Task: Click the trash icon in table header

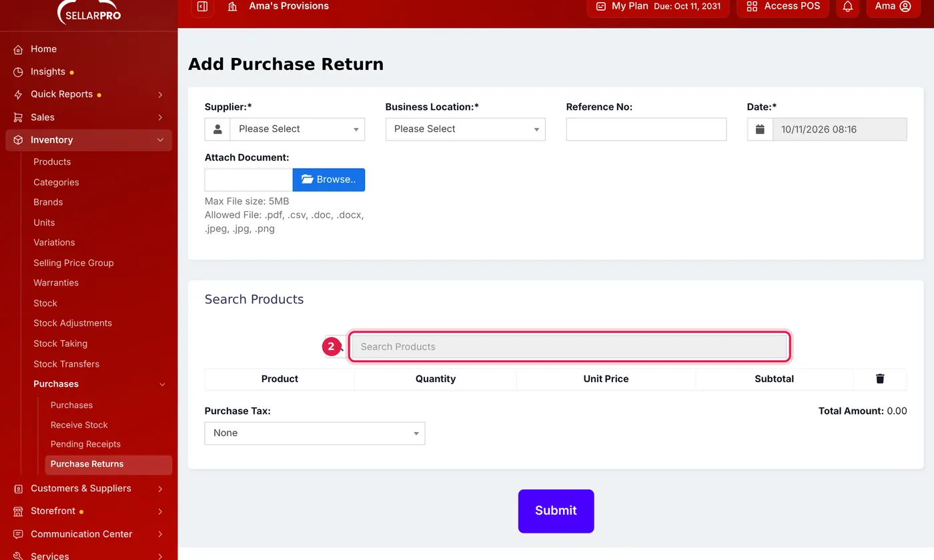Action: pyautogui.click(x=880, y=379)
